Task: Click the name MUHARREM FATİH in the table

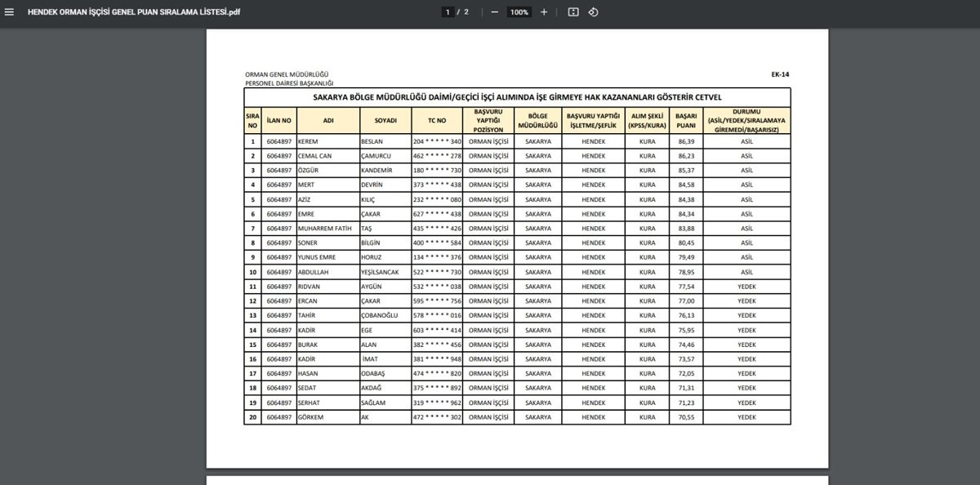Action: (x=324, y=229)
